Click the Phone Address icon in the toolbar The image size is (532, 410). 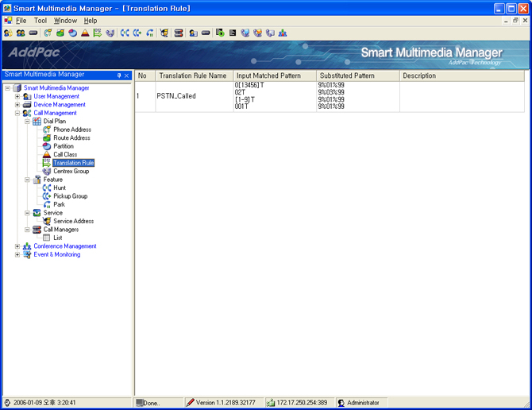click(48, 33)
